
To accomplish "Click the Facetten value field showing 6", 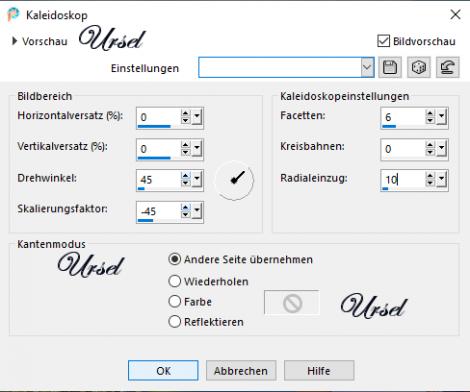I will coord(403,117).
